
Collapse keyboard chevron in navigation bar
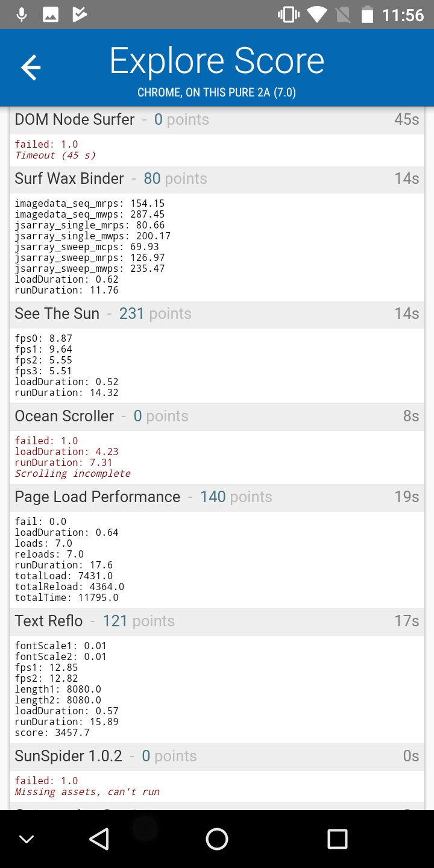[27, 838]
